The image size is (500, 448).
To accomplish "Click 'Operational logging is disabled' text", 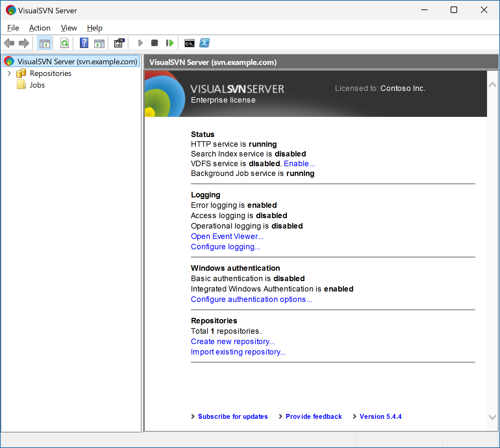I will [247, 226].
